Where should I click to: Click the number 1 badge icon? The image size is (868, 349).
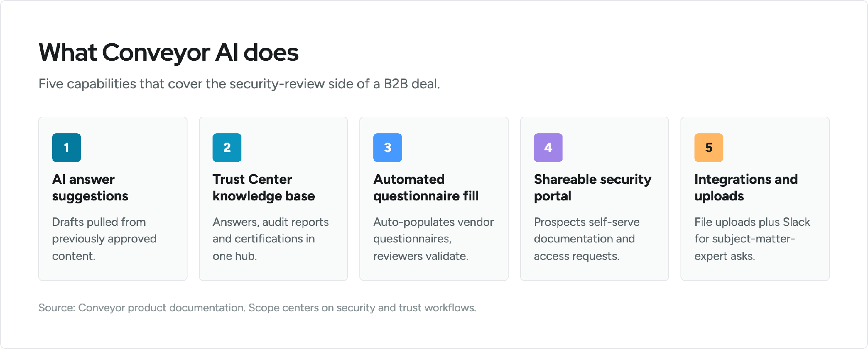pyautogui.click(x=67, y=148)
